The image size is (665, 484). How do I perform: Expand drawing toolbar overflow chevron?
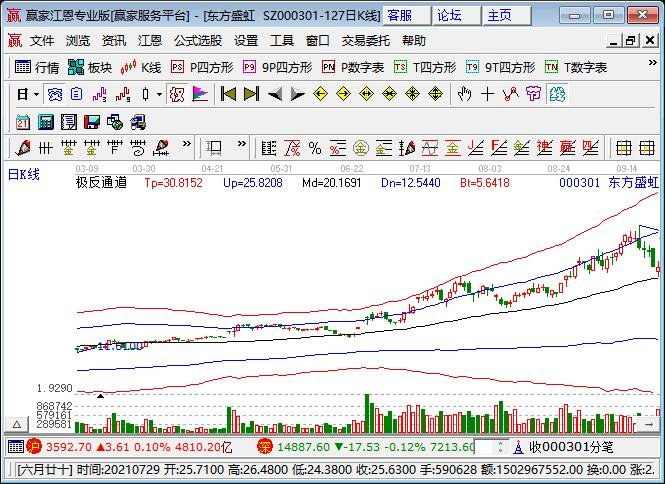(187, 144)
